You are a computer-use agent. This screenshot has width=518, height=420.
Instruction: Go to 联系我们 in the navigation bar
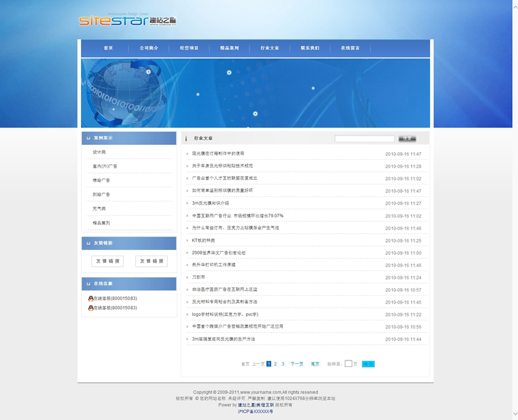310,49
